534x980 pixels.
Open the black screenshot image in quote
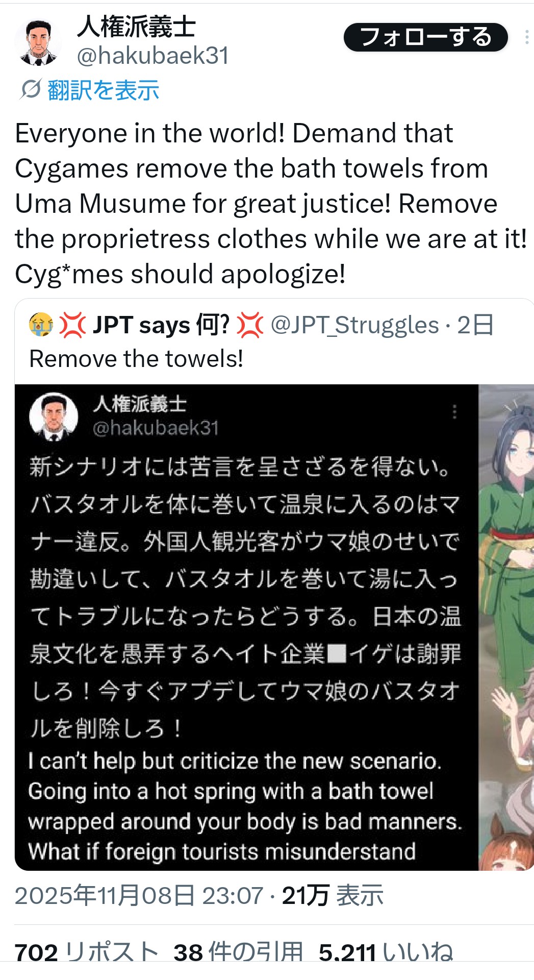tap(246, 627)
